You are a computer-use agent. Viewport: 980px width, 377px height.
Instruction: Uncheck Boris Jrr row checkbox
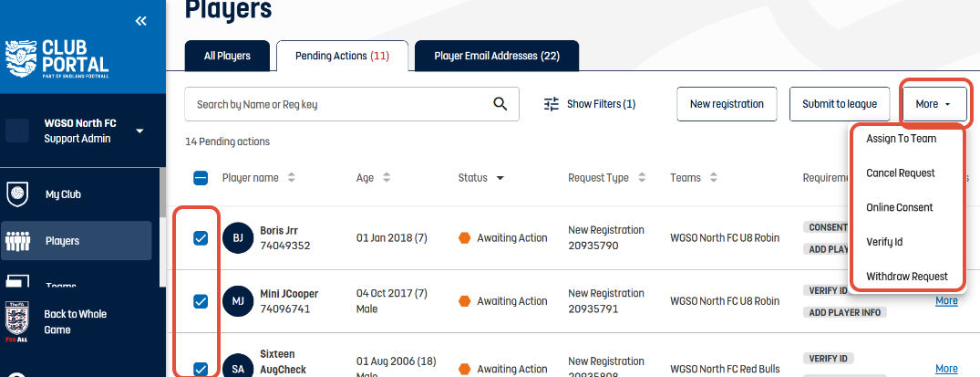click(201, 238)
